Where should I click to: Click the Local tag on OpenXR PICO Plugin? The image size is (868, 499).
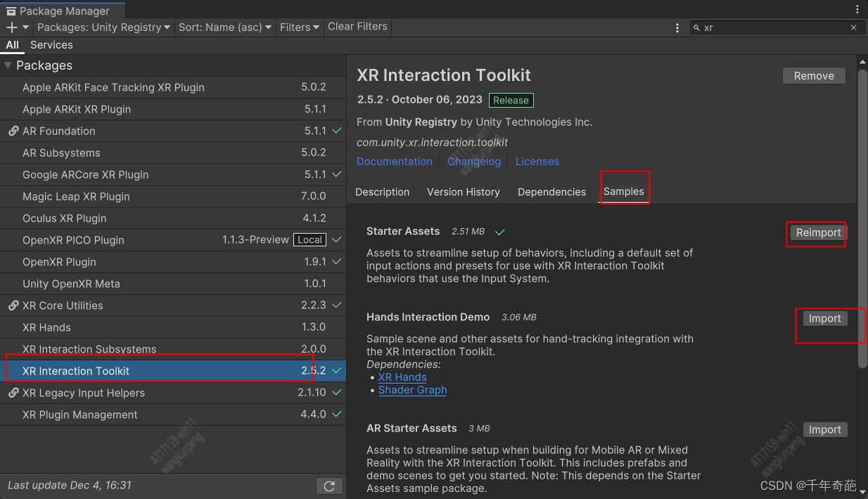(x=309, y=240)
